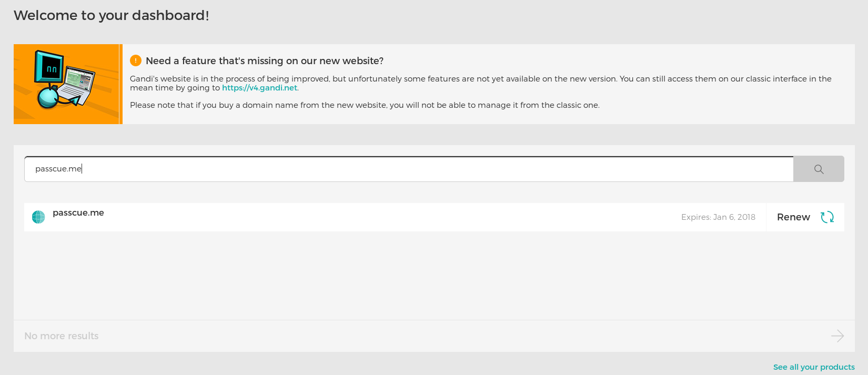Image resolution: width=868 pixels, height=375 pixels.
Task: Focus the domain search input field
Action: pos(409,169)
